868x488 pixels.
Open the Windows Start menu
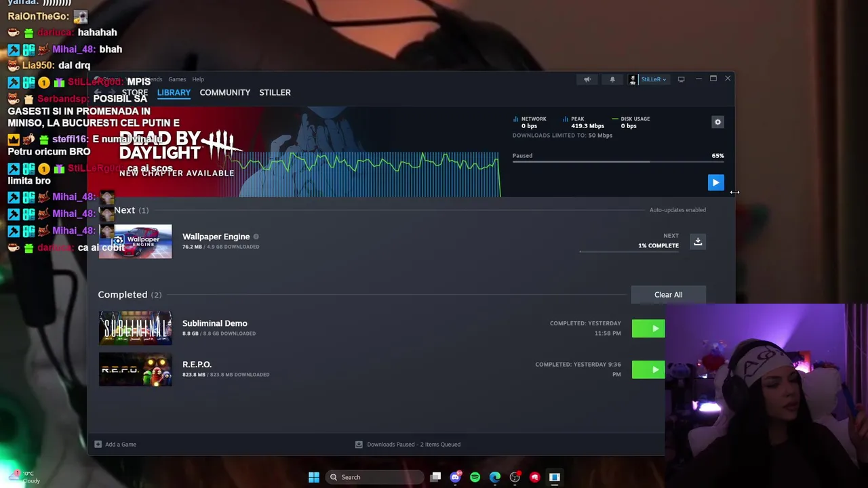point(313,477)
